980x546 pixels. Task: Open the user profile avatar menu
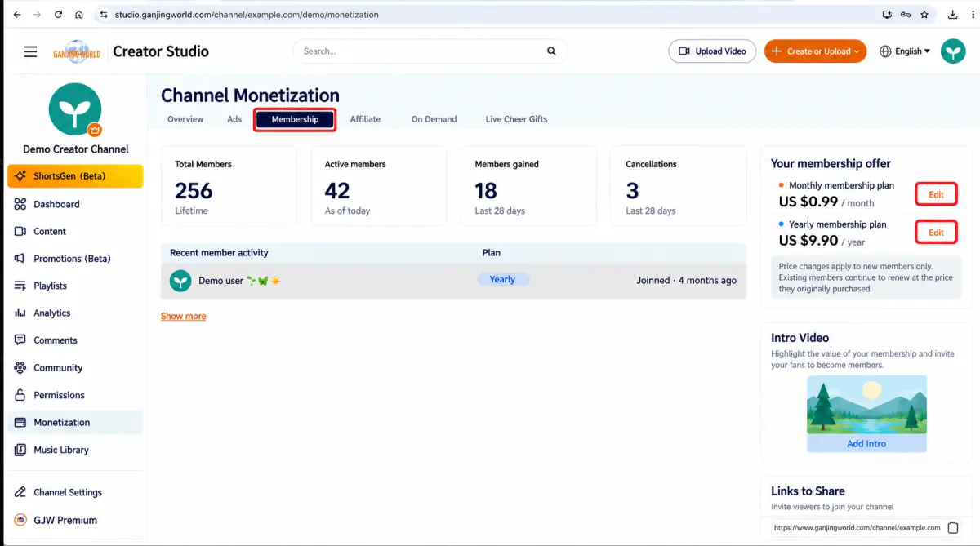(953, 51)
